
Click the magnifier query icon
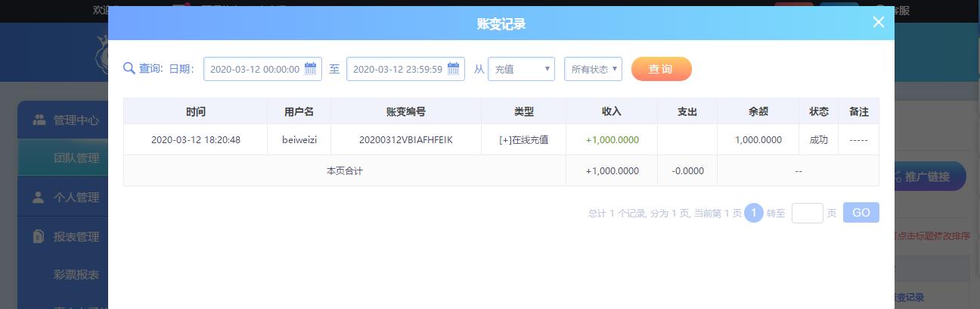pyautogui.click(x=129, y=68)
